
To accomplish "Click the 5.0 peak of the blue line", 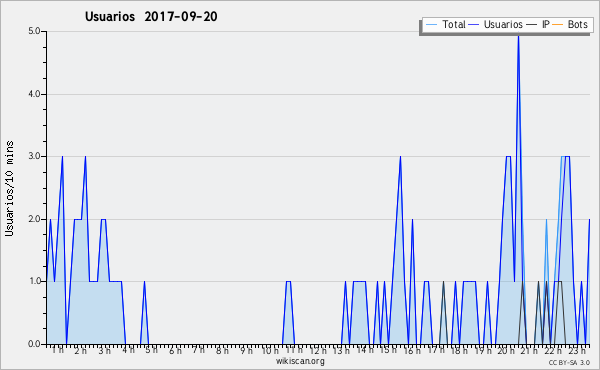I will pyautogui.click(x=518, y=36).
